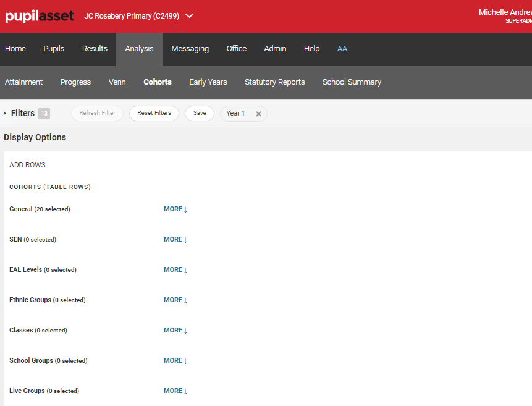
Task: Expand MORE for SEN cohorts
Action: click(175, 240)
